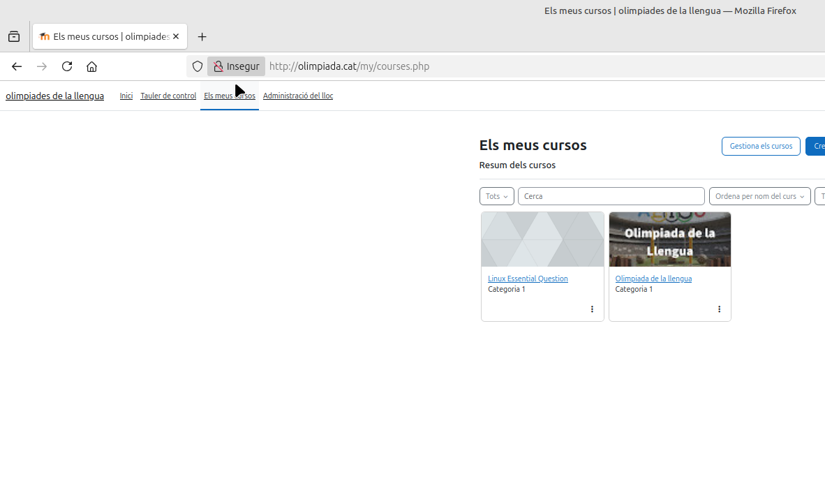This screenshot has height=504, width=825.
Task: Open actions menu for Olimpiada de la llengua
Action: [x=719, y=309]
